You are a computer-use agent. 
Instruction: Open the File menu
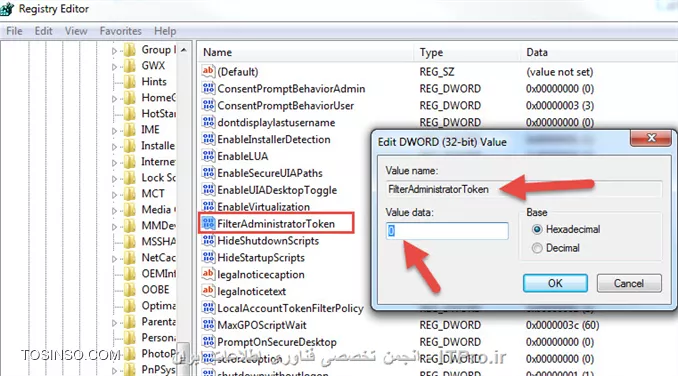[14, 31]
